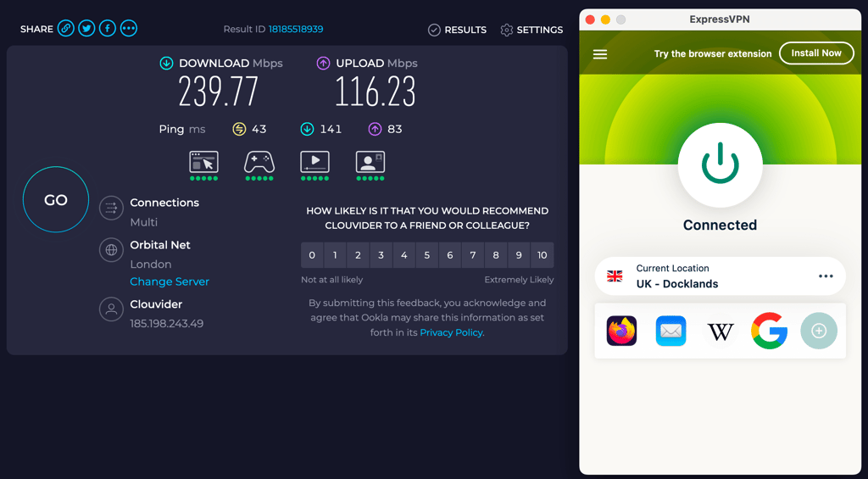Click the 116.23 upload speed value
The height and width of the screenshot is (479, 868).
[376, 92]
